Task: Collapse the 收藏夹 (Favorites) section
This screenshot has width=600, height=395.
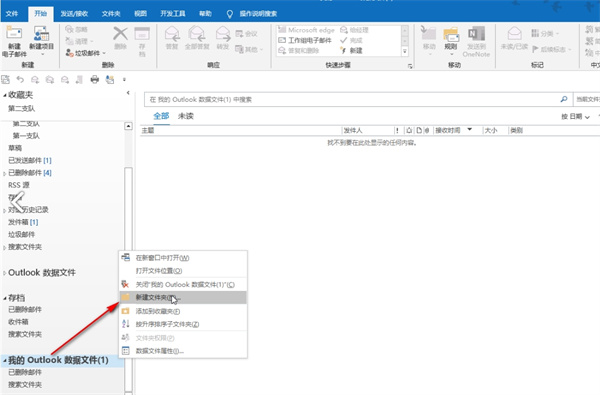Action: tap(5, 95)
